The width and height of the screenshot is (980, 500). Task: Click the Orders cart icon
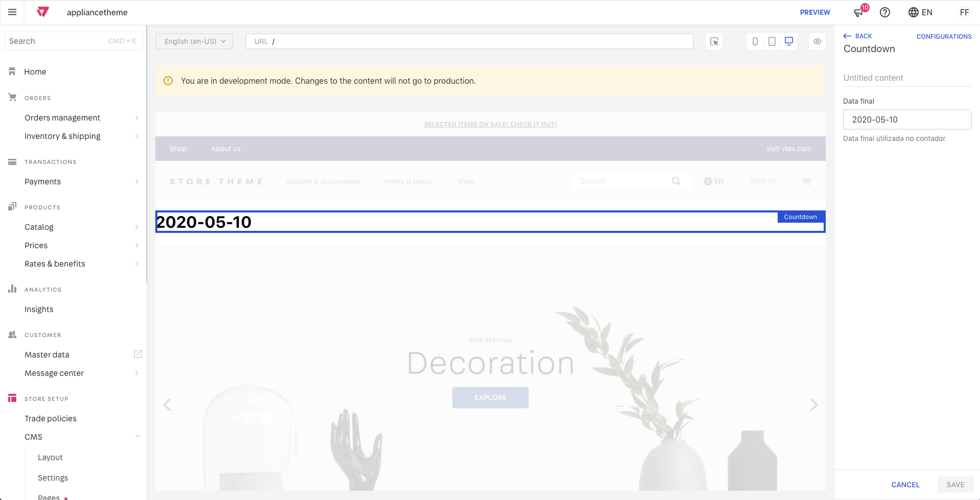pos(12,97)
